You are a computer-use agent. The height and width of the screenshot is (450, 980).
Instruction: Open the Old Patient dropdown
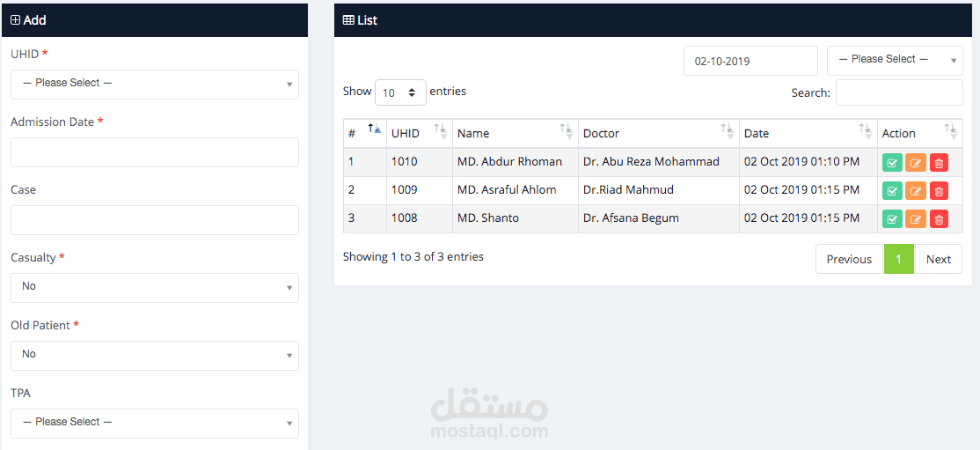[155, 355]
